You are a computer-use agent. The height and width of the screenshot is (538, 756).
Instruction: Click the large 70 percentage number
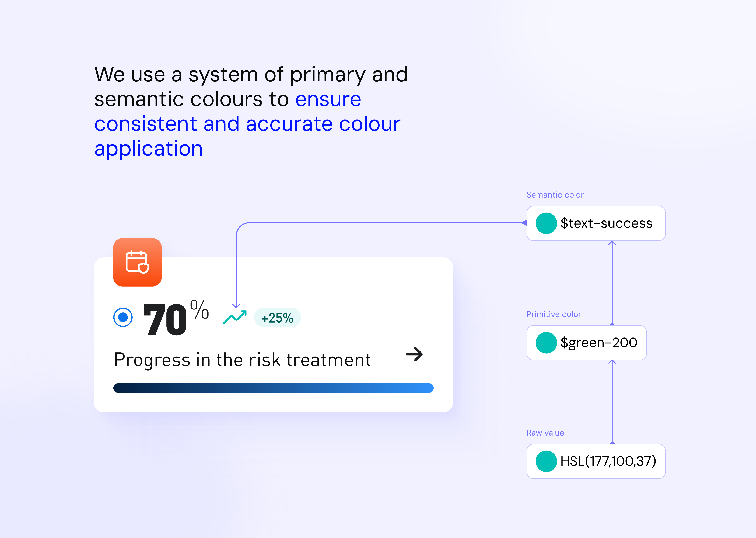pyautogui.click(x=165, y=319)
